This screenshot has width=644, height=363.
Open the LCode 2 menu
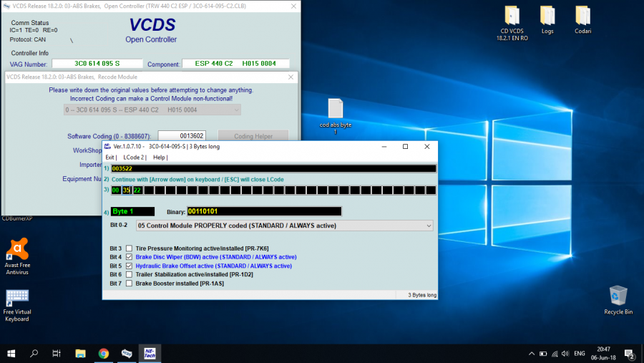(134, 157)
